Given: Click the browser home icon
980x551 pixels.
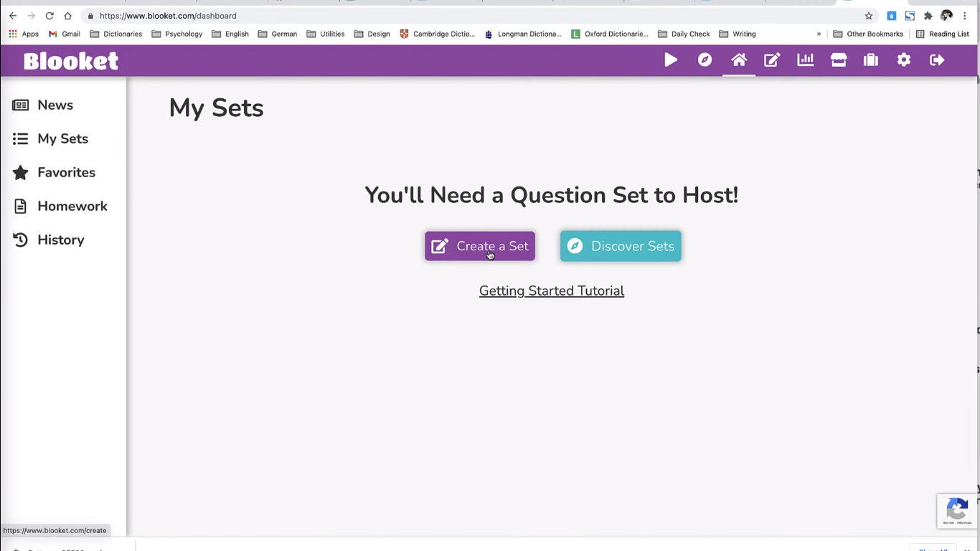Looking at the screenshot, I should pyautogui.click(x=67, y=16).
